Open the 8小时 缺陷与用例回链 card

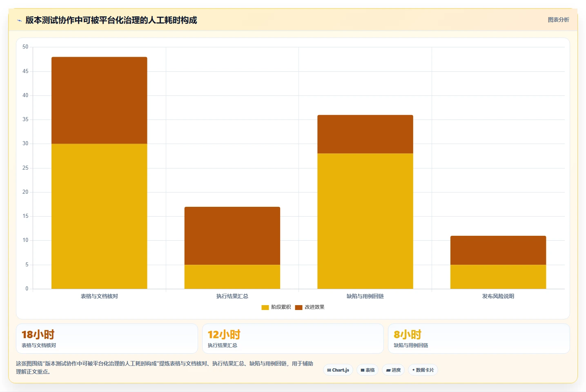tap(479, 339)
